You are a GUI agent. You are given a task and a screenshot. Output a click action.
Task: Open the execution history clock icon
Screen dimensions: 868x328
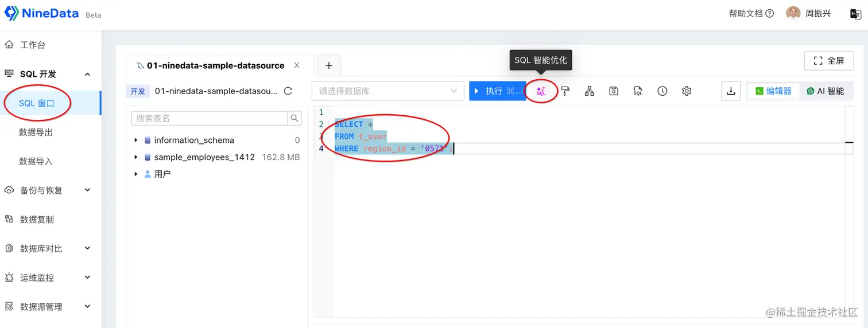[x=662, y=91]
